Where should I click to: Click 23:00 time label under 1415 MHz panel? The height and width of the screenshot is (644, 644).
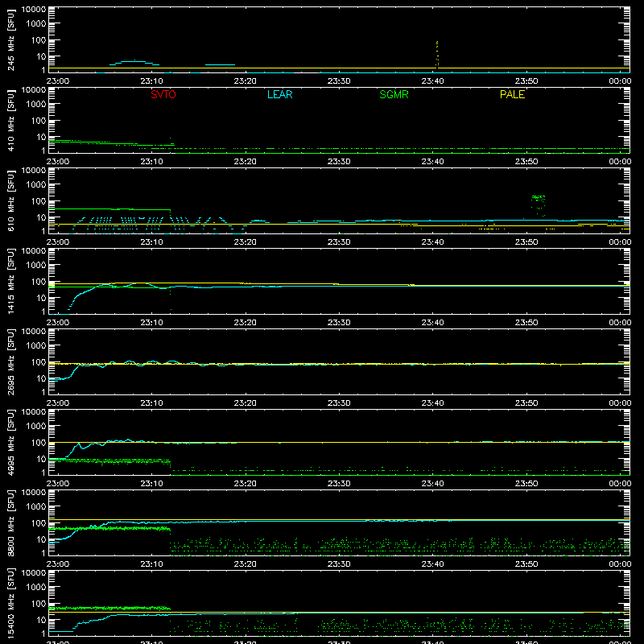pos(58,323)
